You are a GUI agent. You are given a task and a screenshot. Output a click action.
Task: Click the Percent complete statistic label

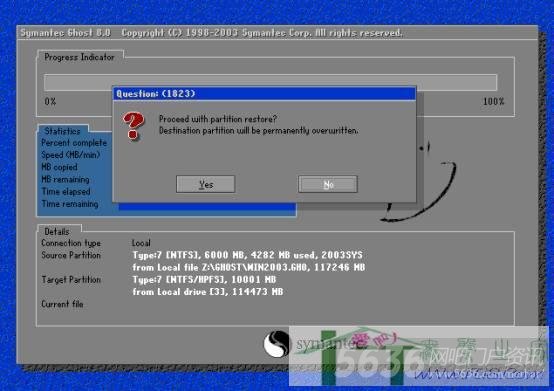pos(74,143)
